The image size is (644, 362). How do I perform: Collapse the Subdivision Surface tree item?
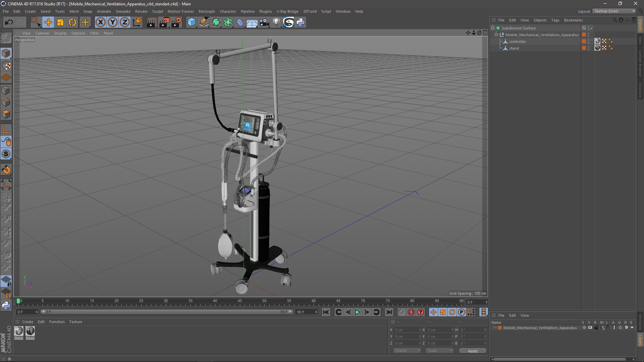point(493,28)
